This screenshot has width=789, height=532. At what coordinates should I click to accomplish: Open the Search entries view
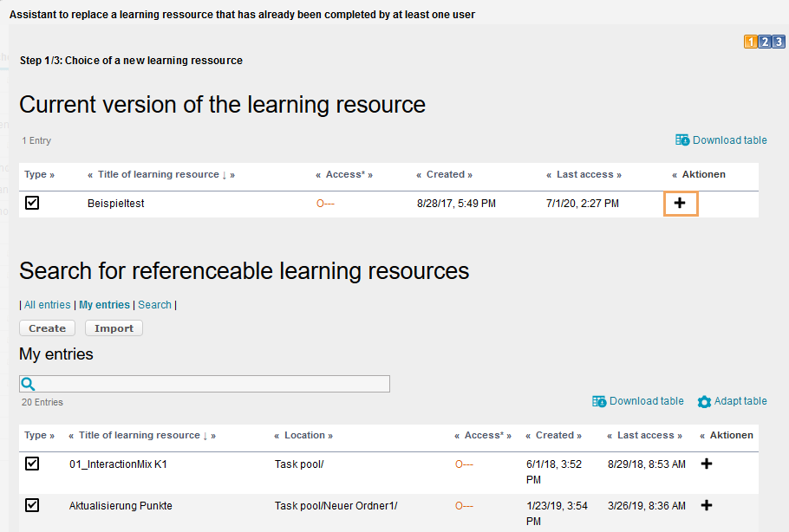point(154,305)
